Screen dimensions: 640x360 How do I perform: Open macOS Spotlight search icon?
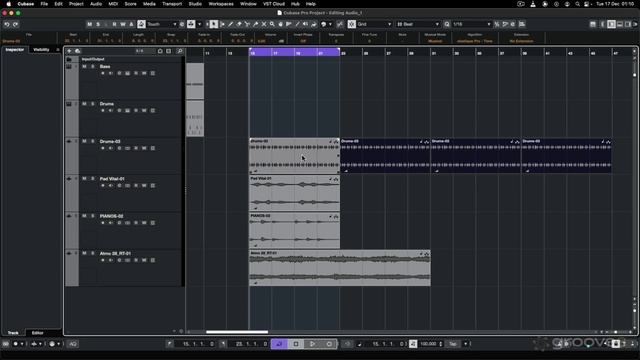coord(577,4)
